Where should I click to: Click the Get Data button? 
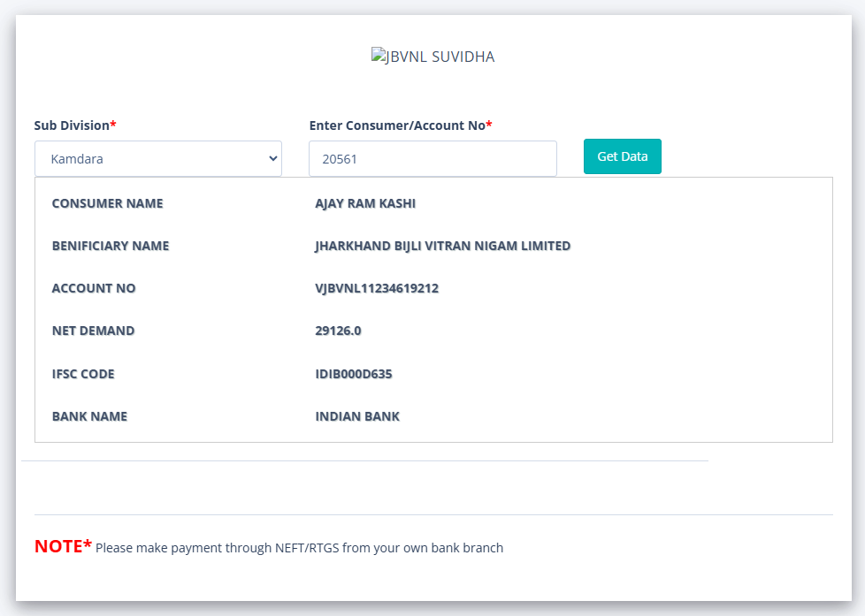pos(623,156)
